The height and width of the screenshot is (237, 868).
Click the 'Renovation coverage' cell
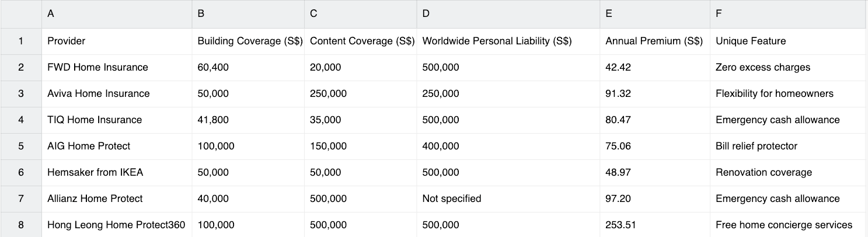point(788,172)
